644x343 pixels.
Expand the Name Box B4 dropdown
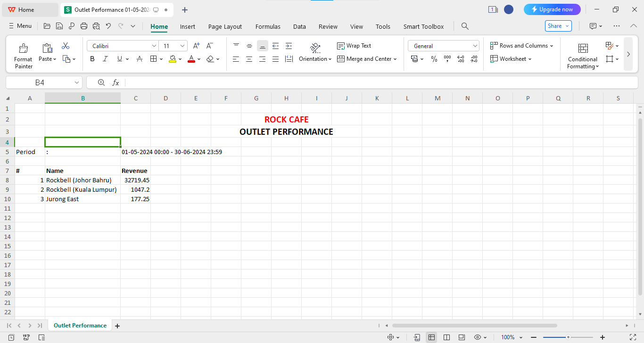77,82
